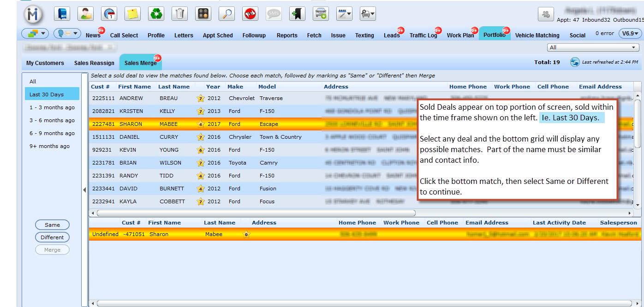The width and height of the screenshot is (644, 307).
Task: Select the 3 - 6 months ago filter
Action: click(52, 120)
